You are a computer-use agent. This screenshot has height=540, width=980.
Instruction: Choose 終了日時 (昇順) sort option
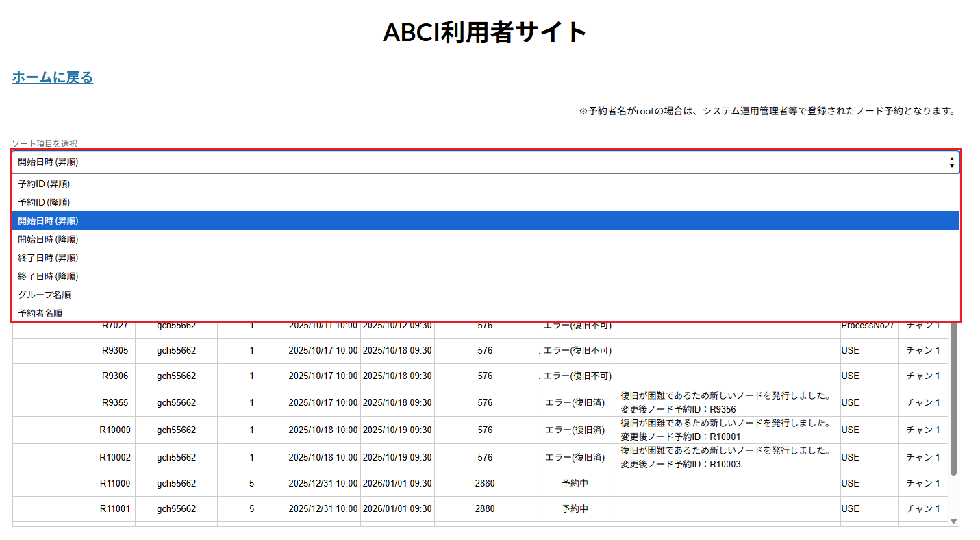(x=48, y=258)
